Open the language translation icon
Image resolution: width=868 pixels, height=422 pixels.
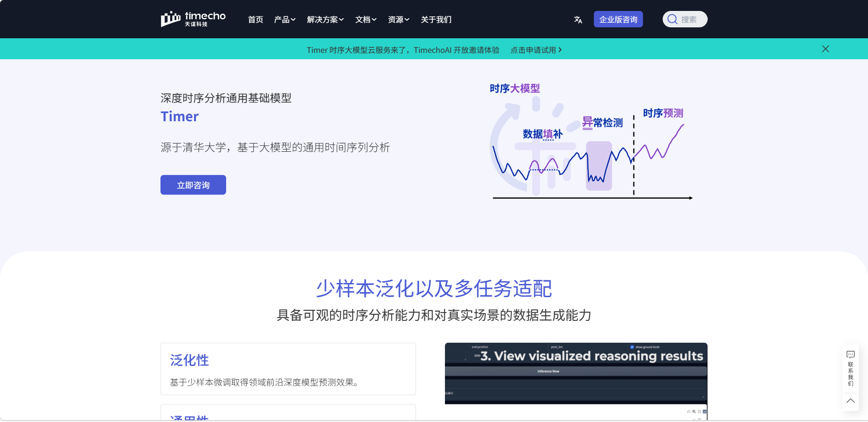(578, 20)
